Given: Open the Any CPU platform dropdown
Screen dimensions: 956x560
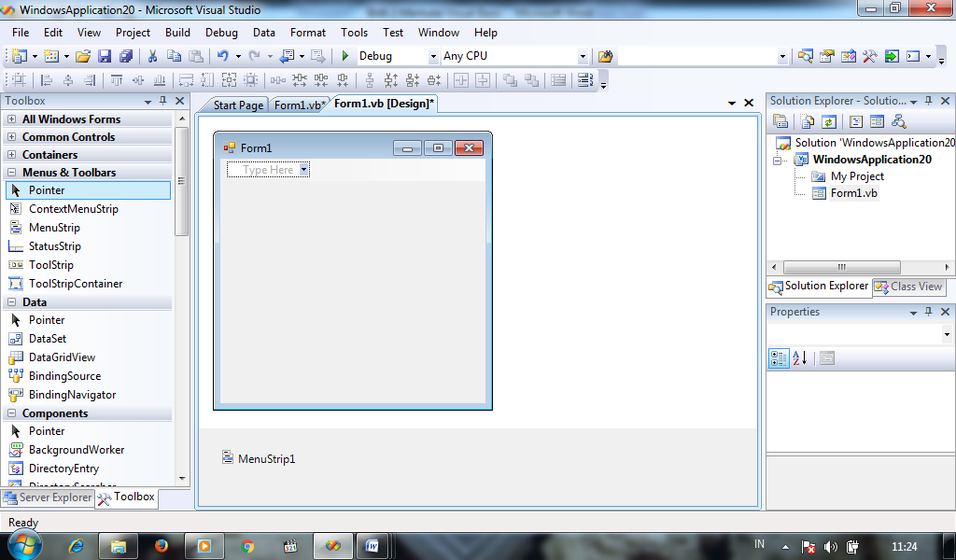Looking at the screenshot, I should (581, 55).
